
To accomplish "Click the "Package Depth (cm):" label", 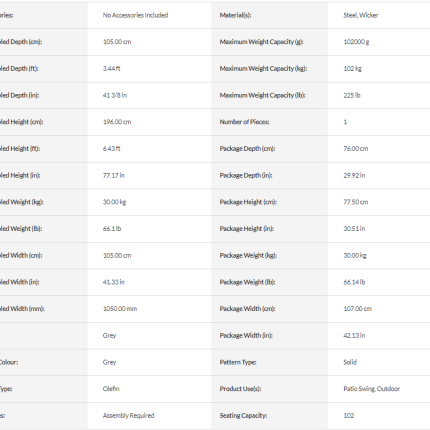I will pos(247,149).
